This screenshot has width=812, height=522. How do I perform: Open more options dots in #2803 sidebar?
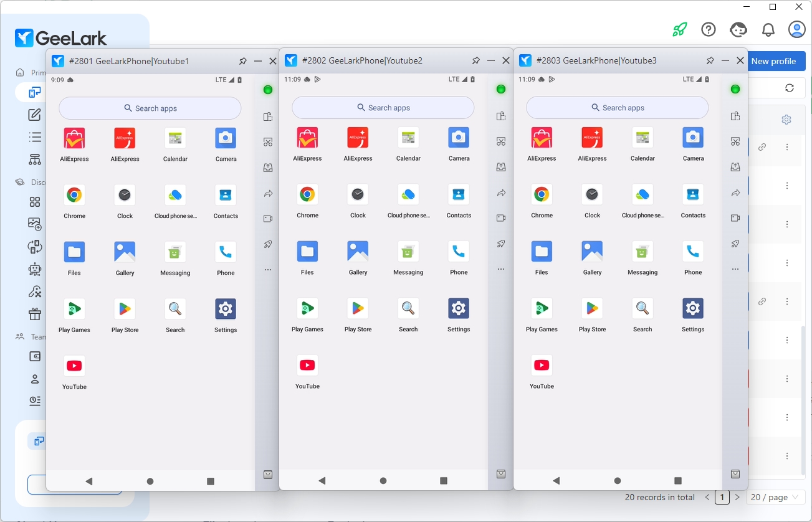coord(735,269)
